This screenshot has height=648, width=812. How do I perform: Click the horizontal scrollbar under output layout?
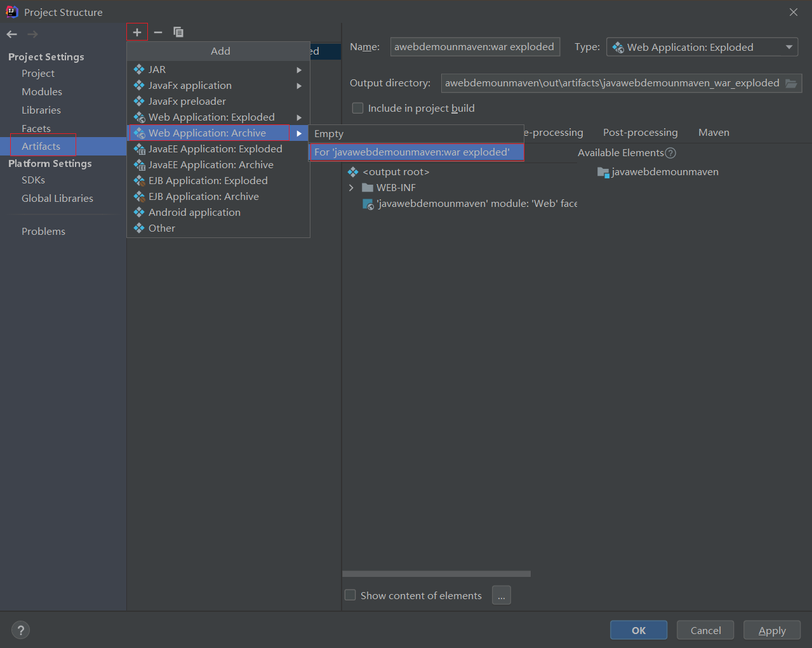click(x=436, y=574)
